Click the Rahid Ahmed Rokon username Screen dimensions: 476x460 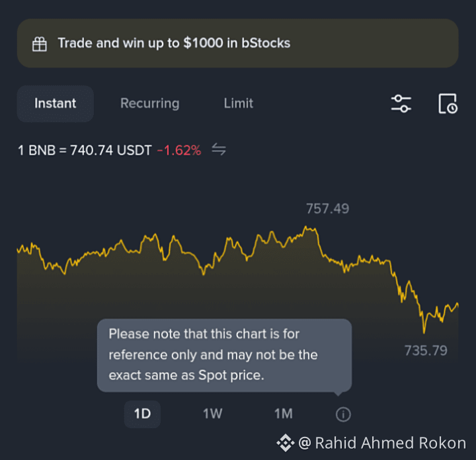tap(391, 443)
